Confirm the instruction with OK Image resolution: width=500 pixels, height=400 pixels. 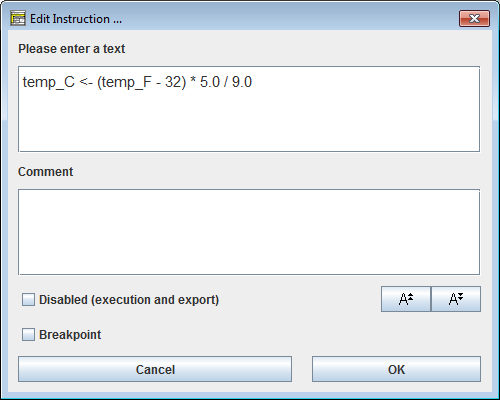396,369
